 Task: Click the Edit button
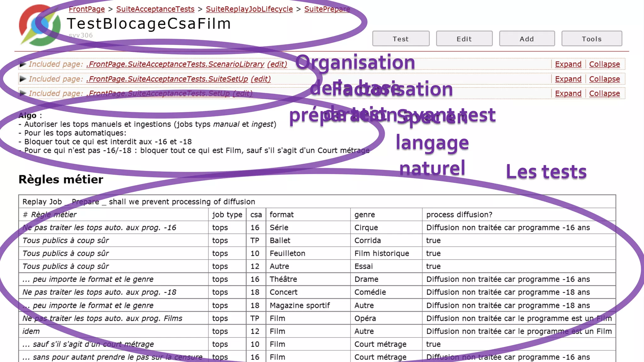464,39
